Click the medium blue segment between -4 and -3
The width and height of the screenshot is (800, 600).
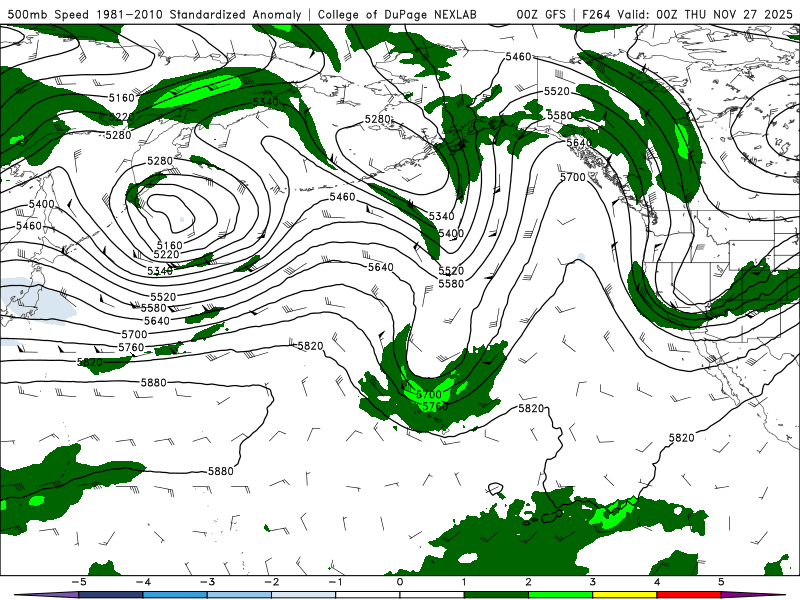175,595
